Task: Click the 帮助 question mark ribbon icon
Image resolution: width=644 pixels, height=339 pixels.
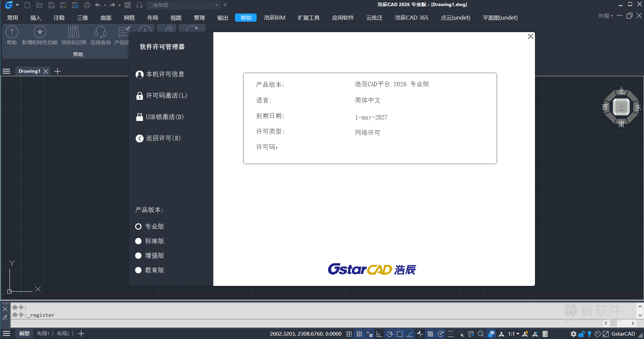Action: 12,32
